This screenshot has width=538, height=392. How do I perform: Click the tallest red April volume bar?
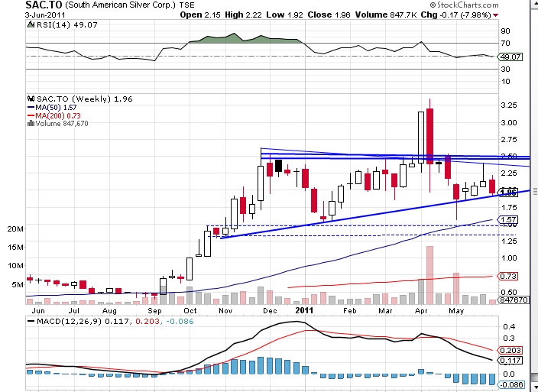point(429,275)
